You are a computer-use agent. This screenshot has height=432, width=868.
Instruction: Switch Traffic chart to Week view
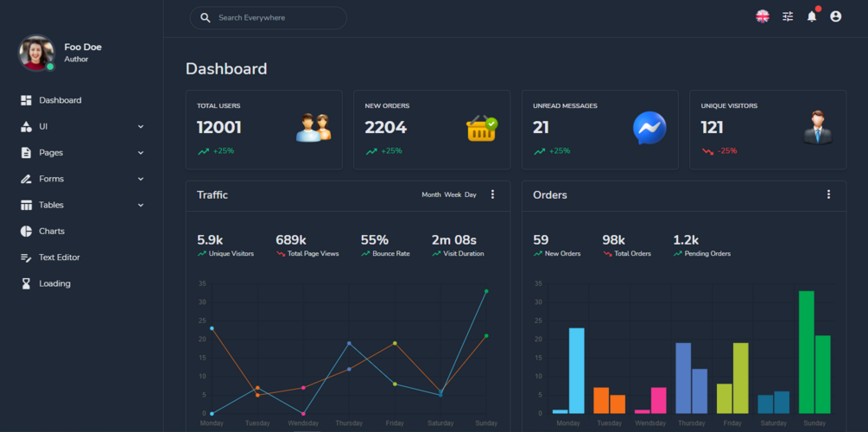453,195
